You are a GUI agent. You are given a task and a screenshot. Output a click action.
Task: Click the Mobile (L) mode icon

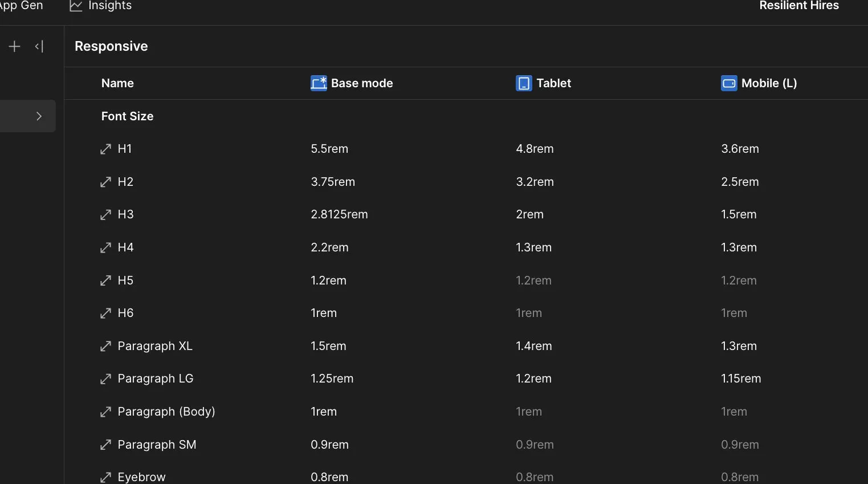coord(729,83)
